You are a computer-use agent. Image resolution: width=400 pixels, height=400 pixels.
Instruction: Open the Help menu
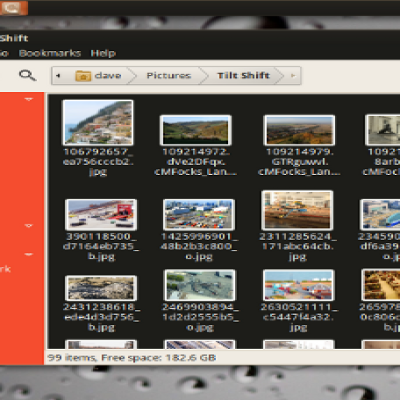pyautogui.click(x=103, y=53)
